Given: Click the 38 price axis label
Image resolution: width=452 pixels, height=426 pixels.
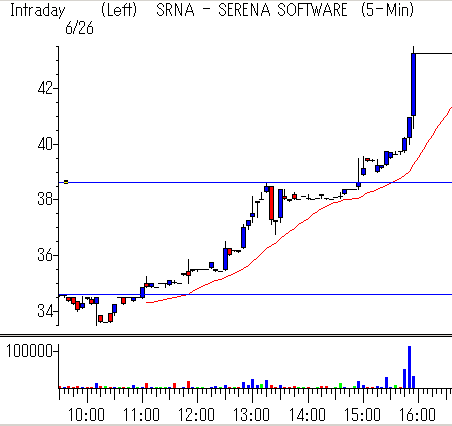Looking at the screenshot, I should coord(45,199).
